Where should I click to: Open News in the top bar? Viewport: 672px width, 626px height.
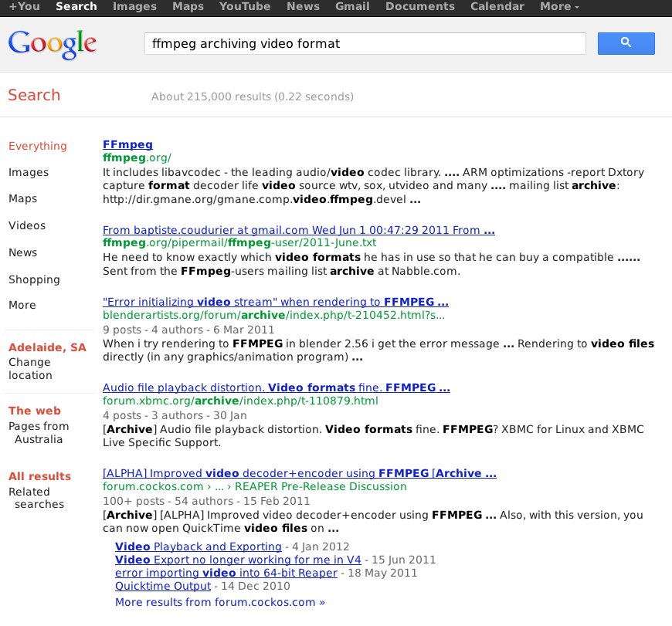pos(303,6)
